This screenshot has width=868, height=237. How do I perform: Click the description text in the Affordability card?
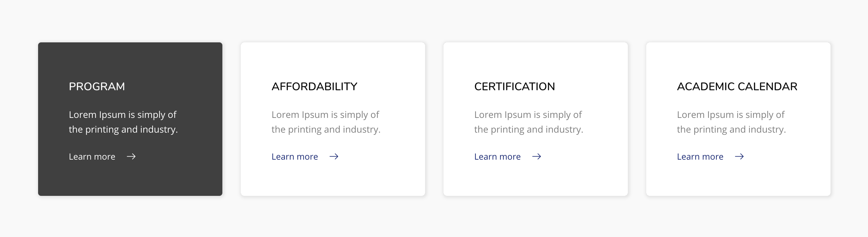point(326,122)
